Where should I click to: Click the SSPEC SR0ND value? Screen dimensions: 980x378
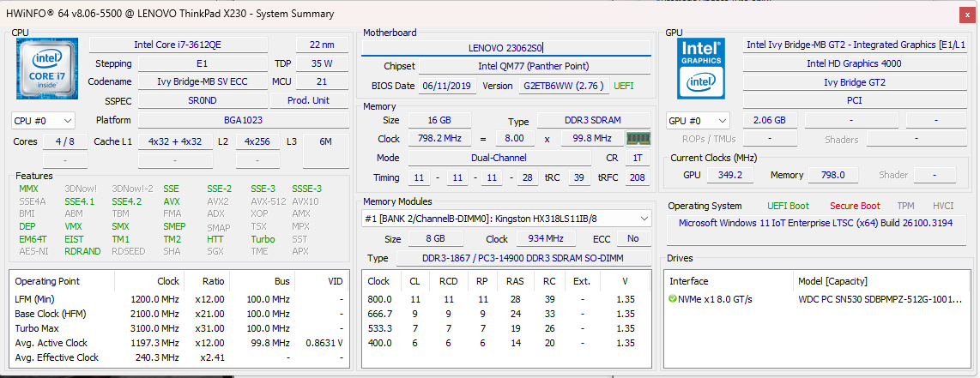tap(202, 100)
